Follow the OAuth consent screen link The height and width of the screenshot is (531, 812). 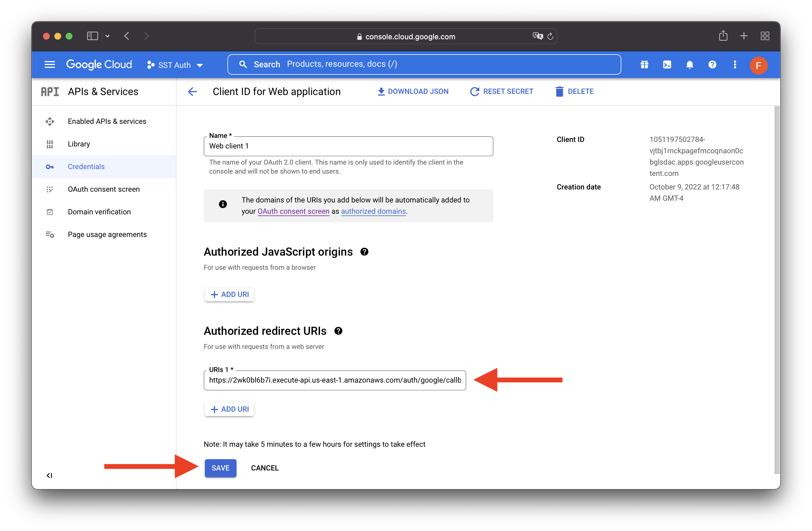point(293,211)
